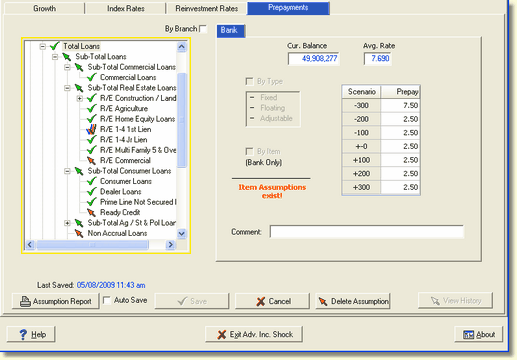Collapse Sub-Total Commercial Loans node
The image size is (517, 360).
pyautogui.click(x=67, y=67)
